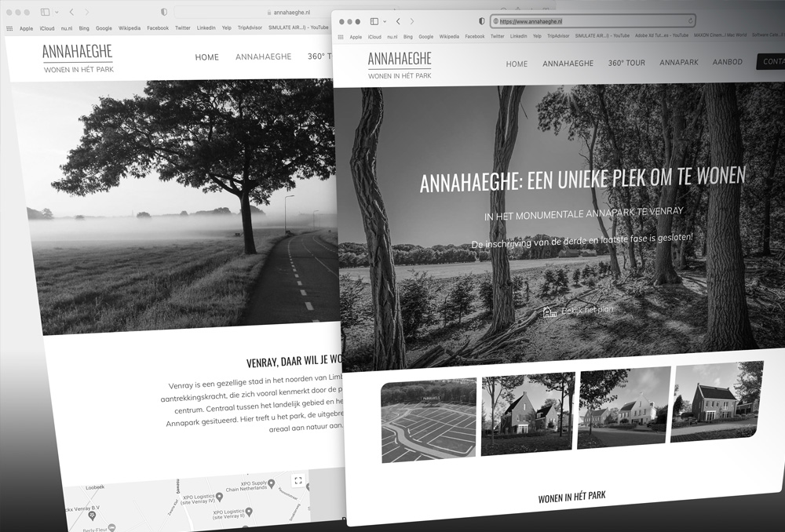Click Annahaeghe logo in front window
Screen dimensions: 785x532
tap(400, 65)
